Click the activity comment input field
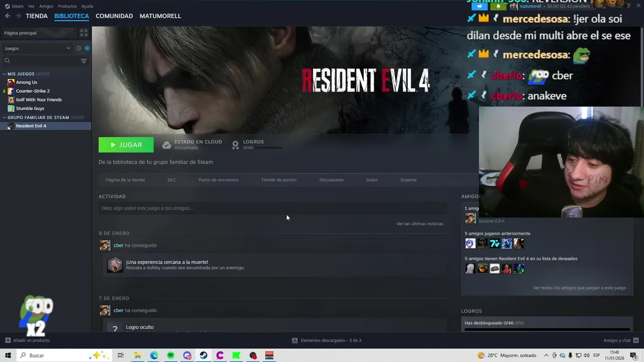 273,208
